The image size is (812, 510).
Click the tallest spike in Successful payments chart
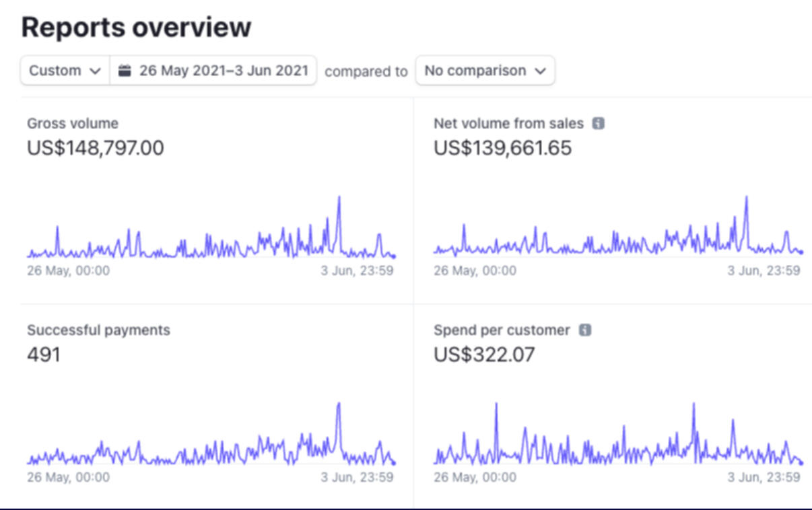click(x=339, y=404)
